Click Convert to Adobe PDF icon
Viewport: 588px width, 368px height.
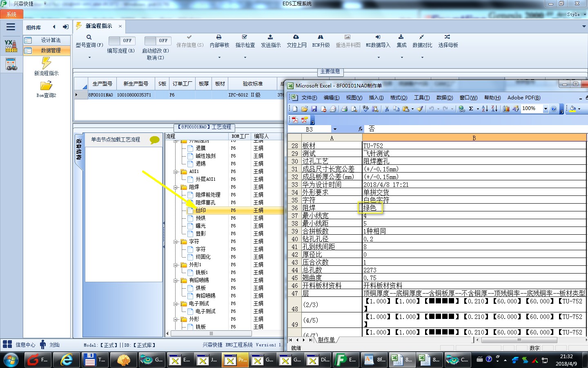point(295,120)
